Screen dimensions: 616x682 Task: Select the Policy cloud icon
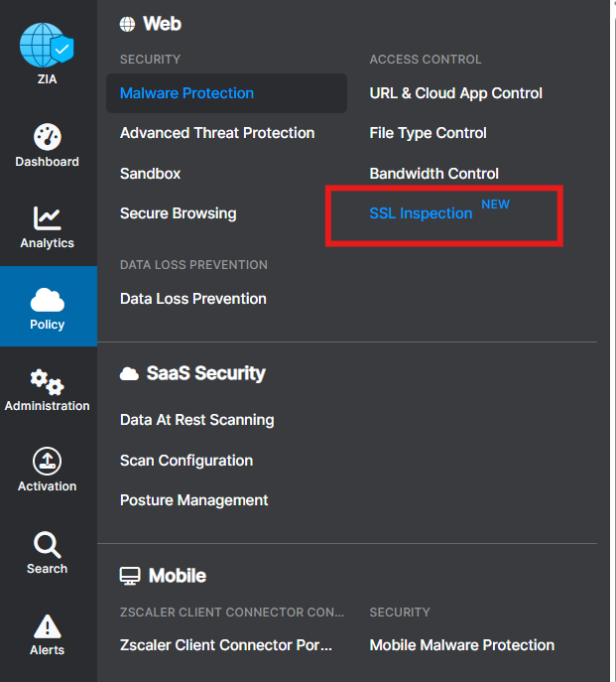tap(47, 300)
